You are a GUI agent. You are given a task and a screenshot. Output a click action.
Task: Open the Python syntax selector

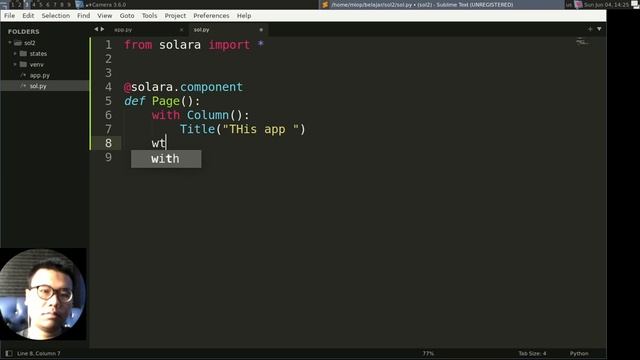[579, 353]
